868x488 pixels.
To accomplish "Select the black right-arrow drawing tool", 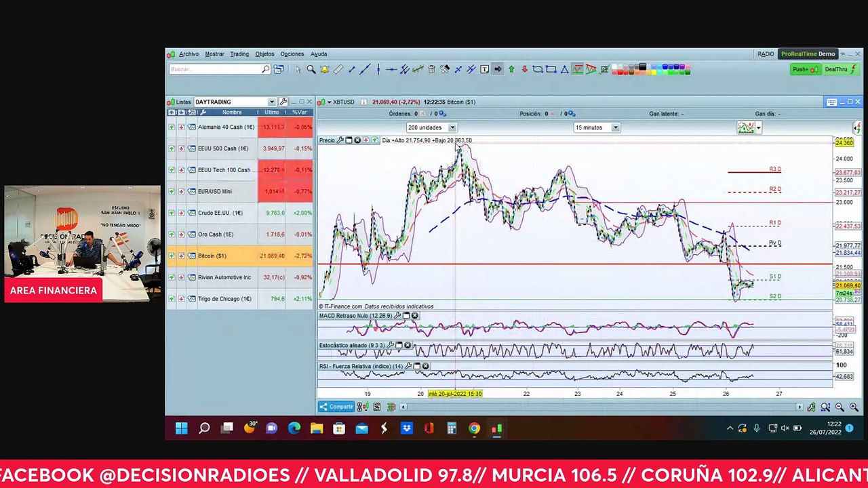I will click(498, 69).
